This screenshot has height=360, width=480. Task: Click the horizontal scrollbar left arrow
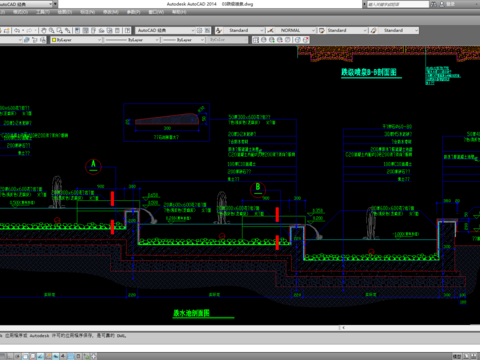343,328
